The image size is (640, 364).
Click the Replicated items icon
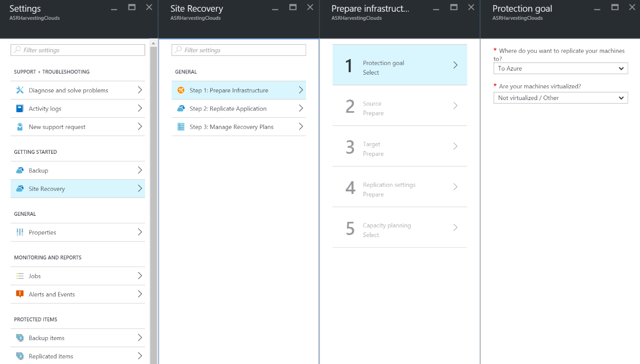(20, 356)
